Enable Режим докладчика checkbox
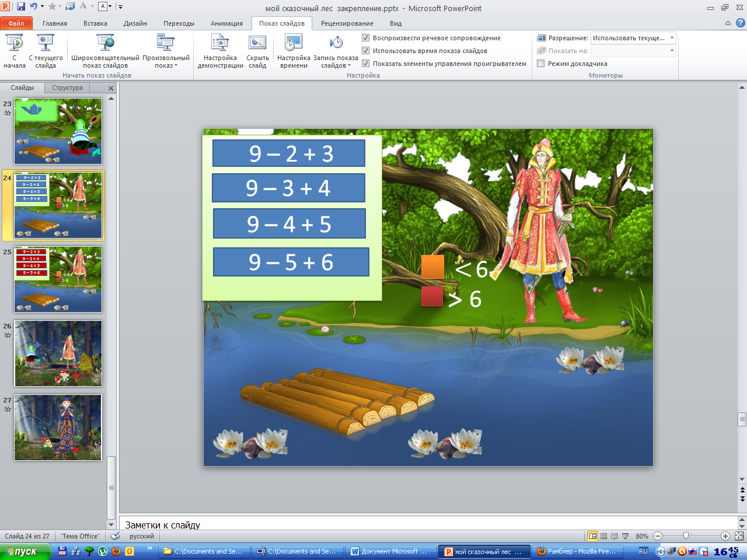Viewport: 747px width, 560px height. point(541,64)
